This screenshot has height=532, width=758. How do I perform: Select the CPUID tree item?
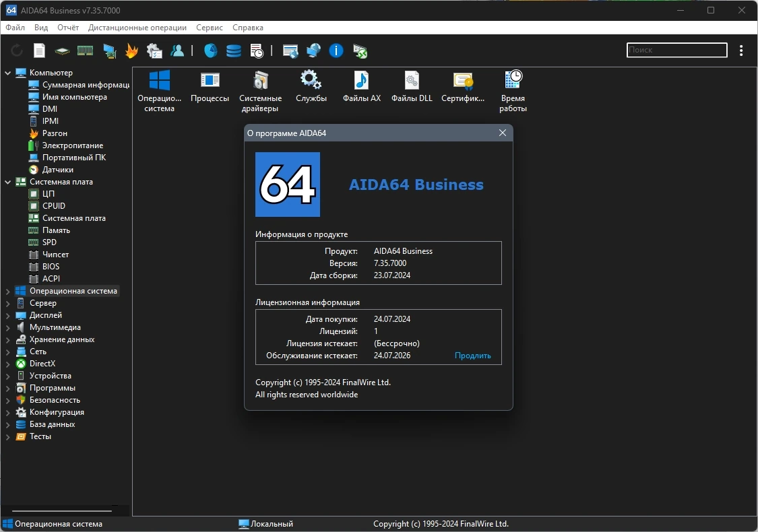pyautogui.click(x=47, y=206)
